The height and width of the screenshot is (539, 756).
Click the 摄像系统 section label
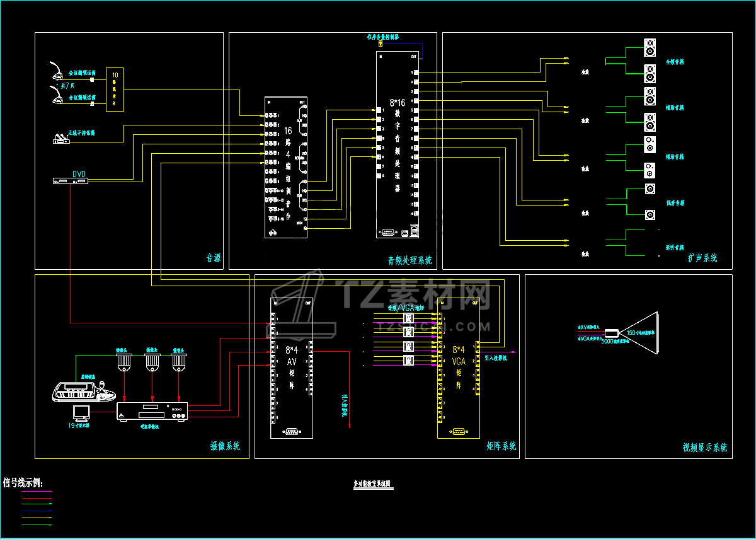[x=225, y=446]
